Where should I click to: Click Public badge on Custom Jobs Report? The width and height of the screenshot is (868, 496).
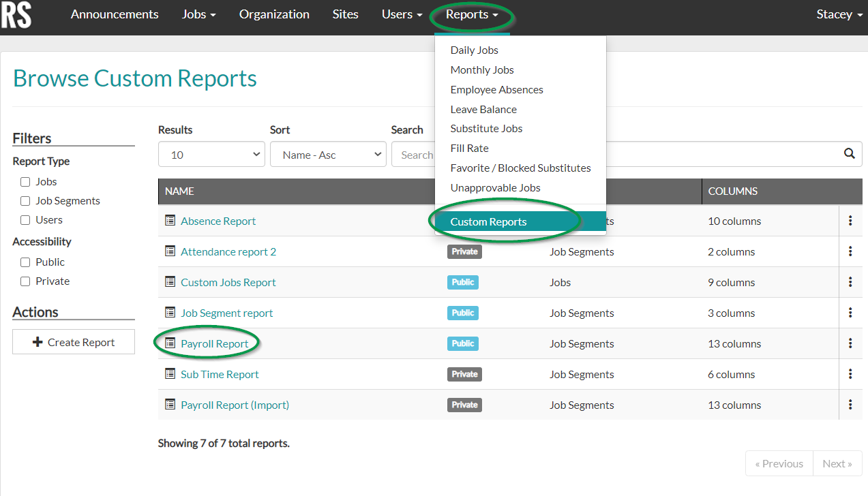[463, 282]
